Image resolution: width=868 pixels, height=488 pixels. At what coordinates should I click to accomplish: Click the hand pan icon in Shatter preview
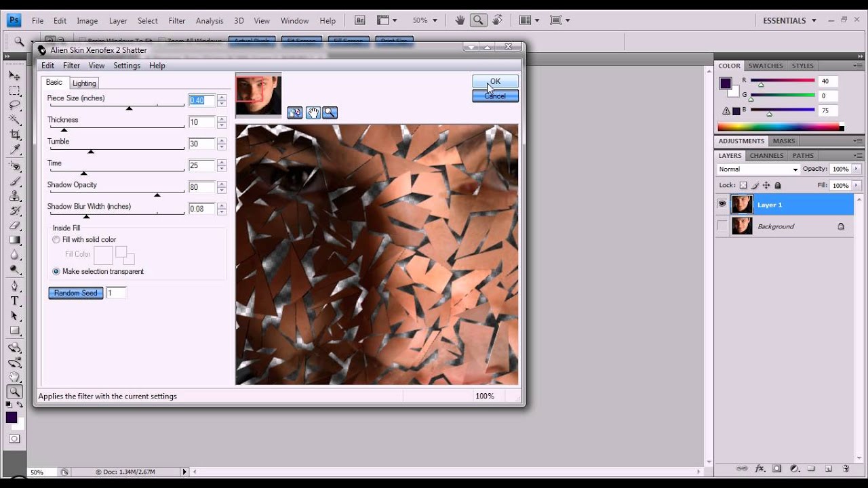pos(313,113)
